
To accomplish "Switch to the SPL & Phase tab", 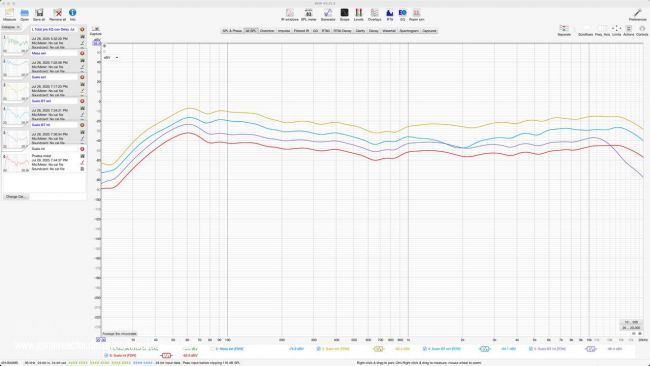I will click(x=232, y=31).
